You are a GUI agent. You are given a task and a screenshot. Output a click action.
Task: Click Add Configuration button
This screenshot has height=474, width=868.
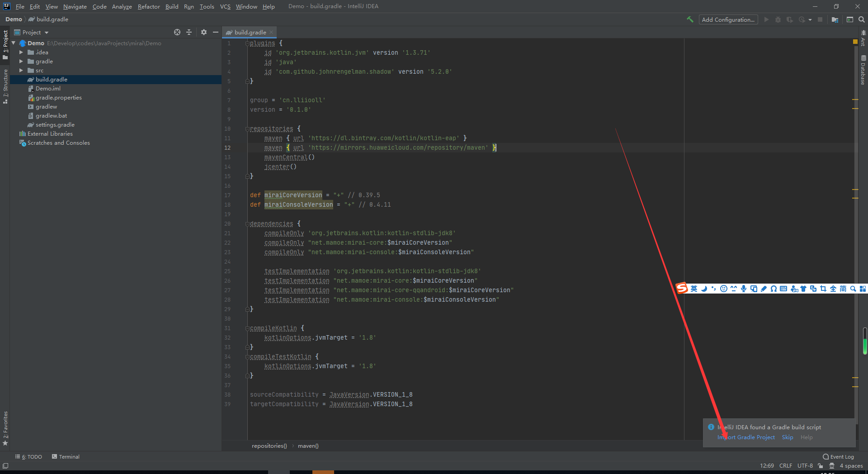click(x=728, y=19)
